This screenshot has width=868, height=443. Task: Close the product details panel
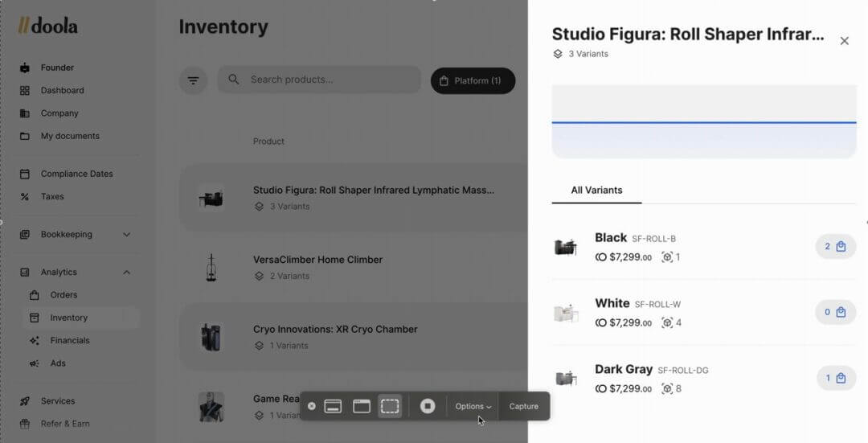(x=844, y=41)
